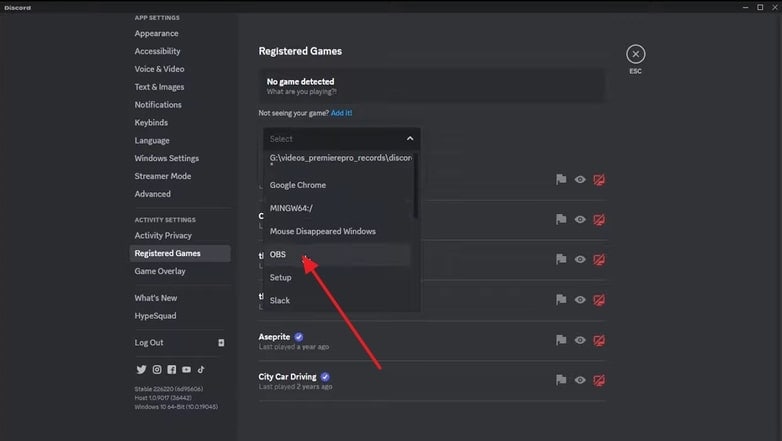Open Discord's TikTok page icon
Viewport: 782px width, 441px height.
point(200,370)
